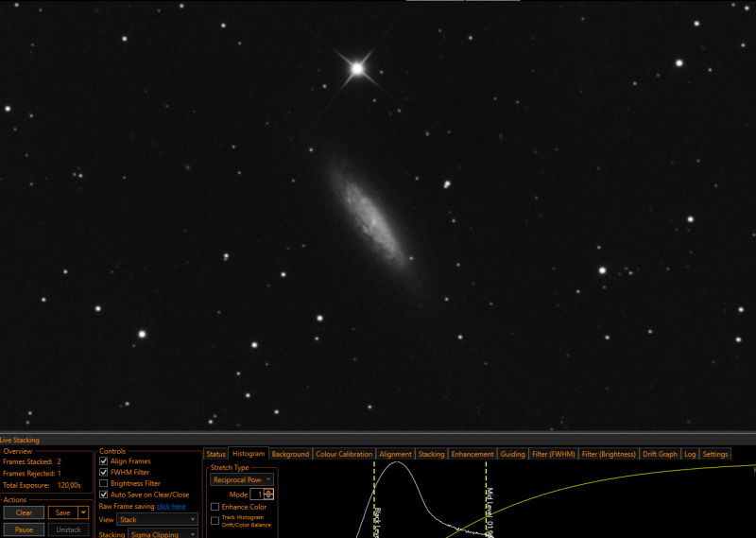Viewport: 756px width, 538px height.
Task: Go to the Enhancement tab
Action: tap(472, 454)
